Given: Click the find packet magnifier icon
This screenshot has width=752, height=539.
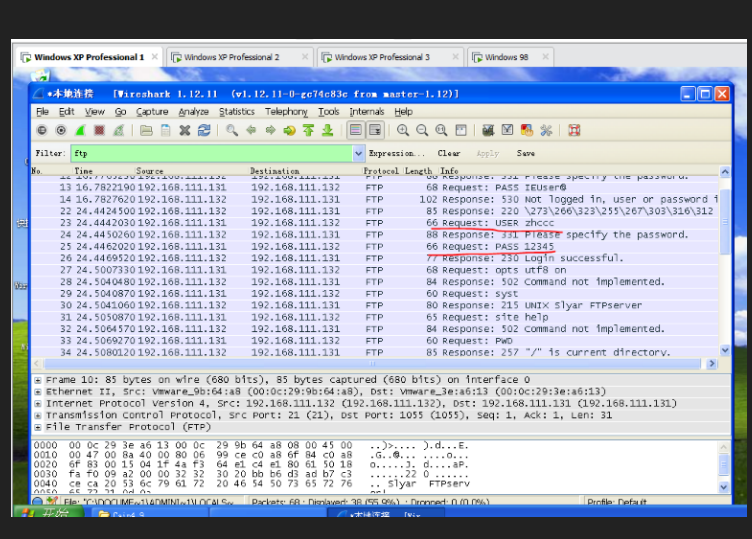Looking at the screenshot, I should coord(232,130).
